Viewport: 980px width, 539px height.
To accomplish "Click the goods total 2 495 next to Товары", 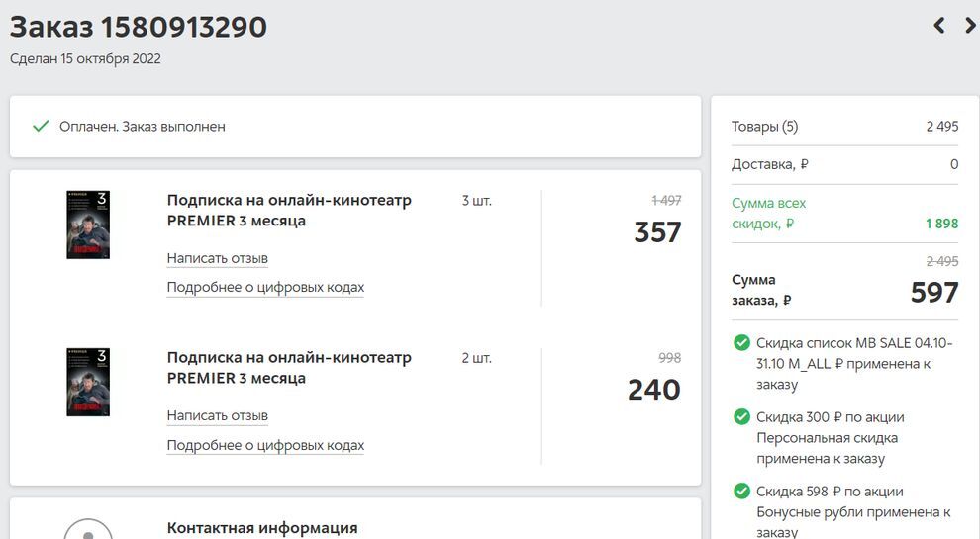I will point(942,127).
